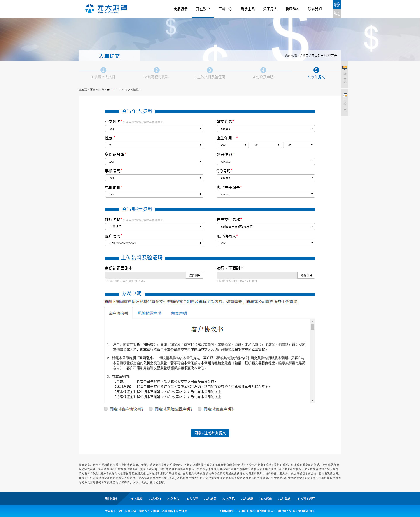The image size is (420, 517).
Task: Open the 性别 dropdown
Action: click(x=154, y=145)
